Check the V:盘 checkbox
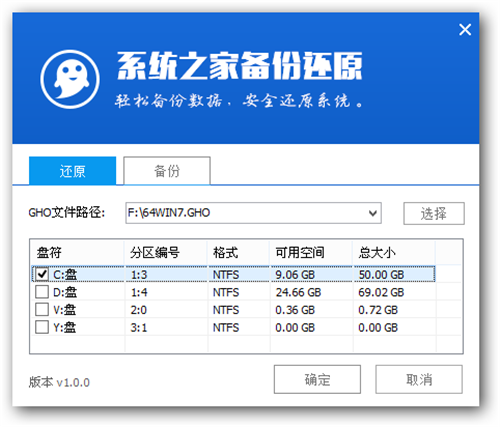 point(42,310)
